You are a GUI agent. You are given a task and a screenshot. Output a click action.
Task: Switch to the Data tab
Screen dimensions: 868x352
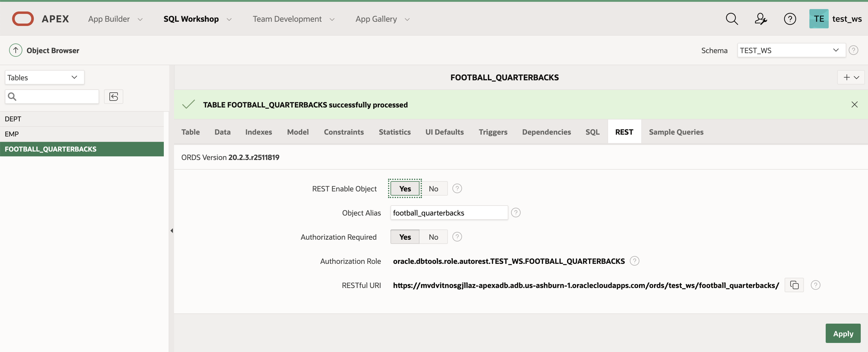pos(222,132)
